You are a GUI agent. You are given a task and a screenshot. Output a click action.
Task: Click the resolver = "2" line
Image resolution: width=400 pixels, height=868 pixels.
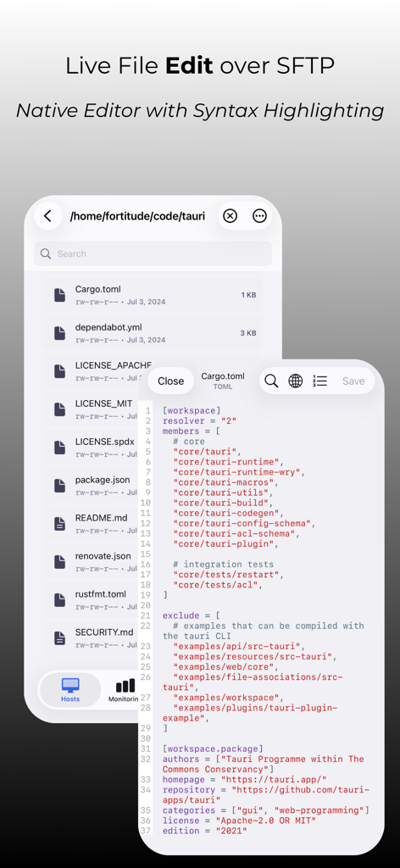pyautogui.click(x=200, y=420)
